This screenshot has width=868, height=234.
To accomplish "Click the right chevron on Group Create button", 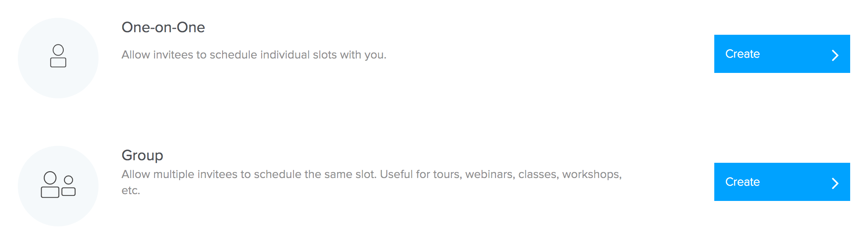I will coord(835,183).
